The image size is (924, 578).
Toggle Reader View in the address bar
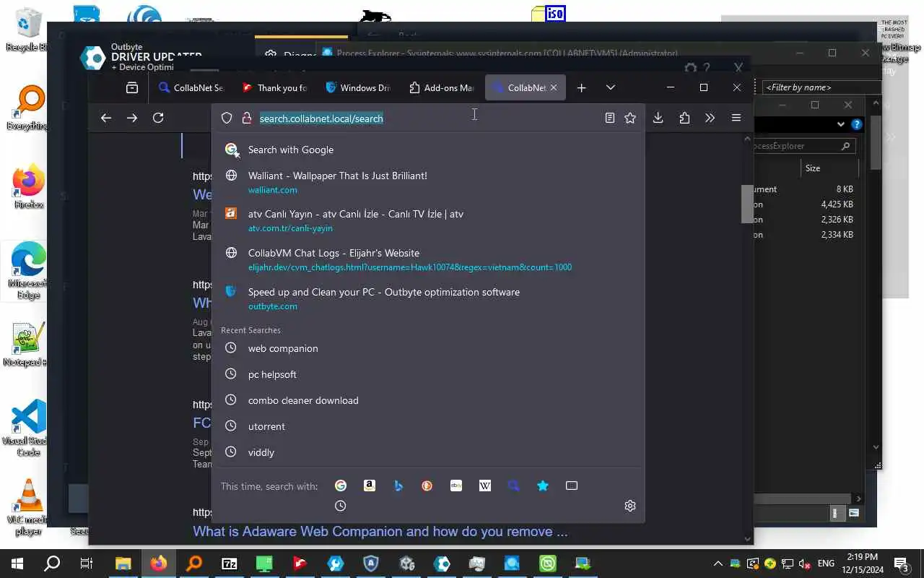pos(610,118)
